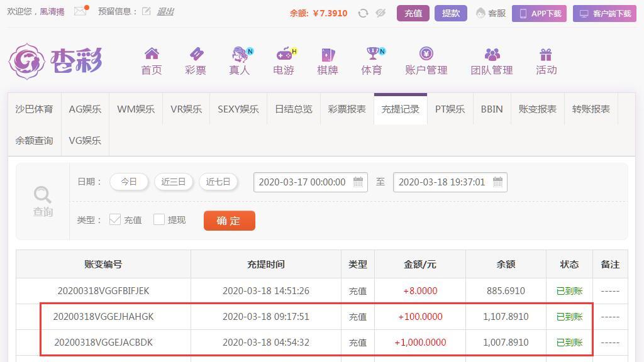Open the 彩票 lottery ticket icon
This screenshot has width=644, height=362.
click(x=196, y=54)
